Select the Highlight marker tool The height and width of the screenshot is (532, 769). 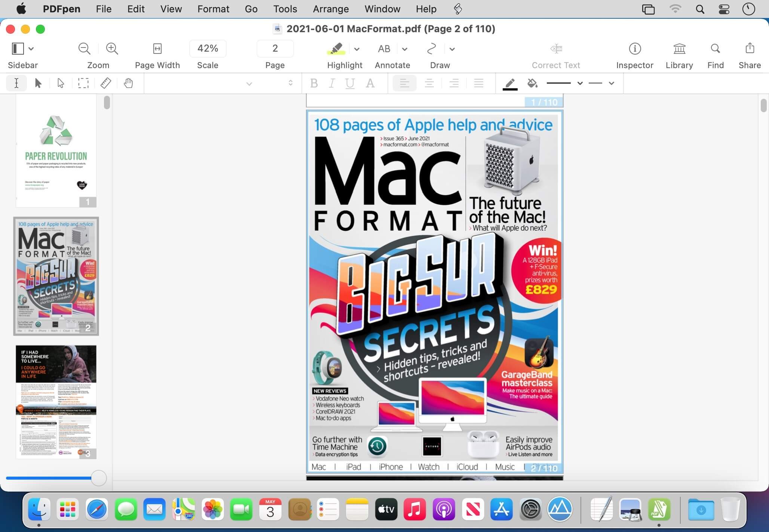pyautogui.click(x=336, y=49)
